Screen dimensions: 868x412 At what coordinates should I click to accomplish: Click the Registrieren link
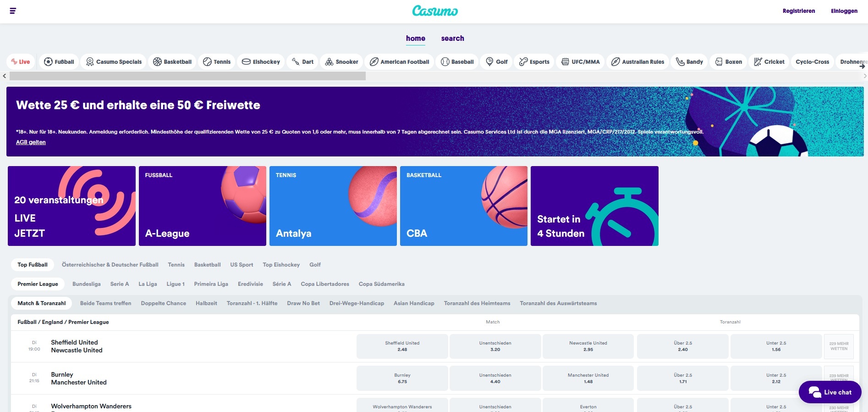click(x=798, y=11)
